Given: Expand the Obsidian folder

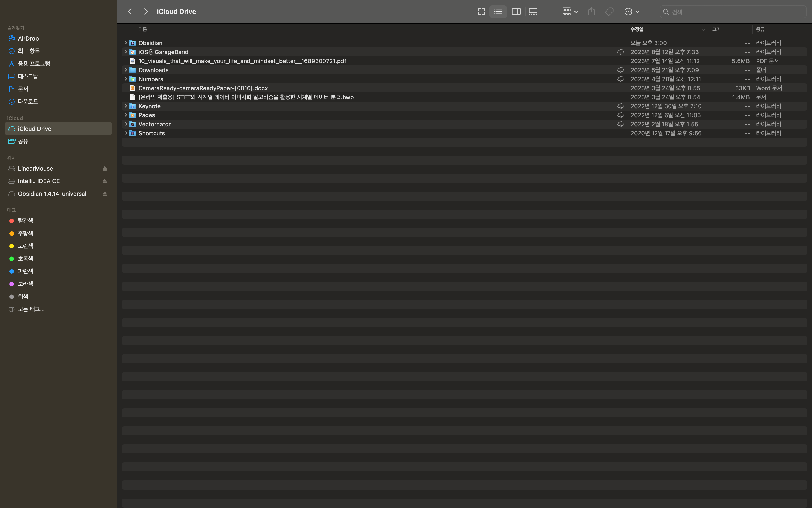Looking at the screenshot, I should tap(126, 43).
